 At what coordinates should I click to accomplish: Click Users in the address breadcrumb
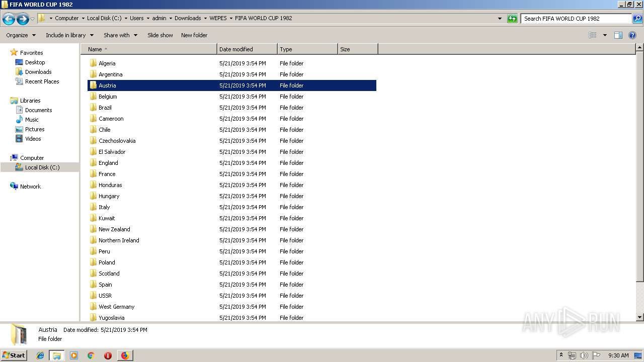coord(136,18)
